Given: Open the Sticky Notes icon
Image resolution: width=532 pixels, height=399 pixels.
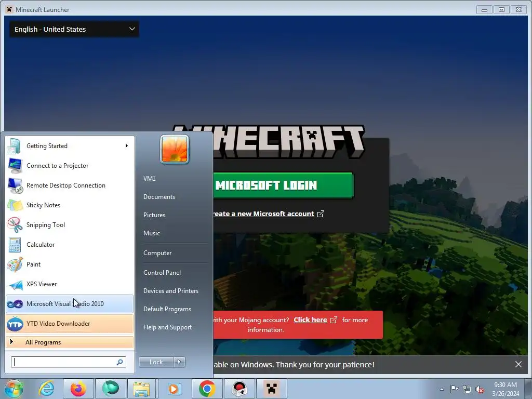Looking at the screenshot, I should coord(15,205).
